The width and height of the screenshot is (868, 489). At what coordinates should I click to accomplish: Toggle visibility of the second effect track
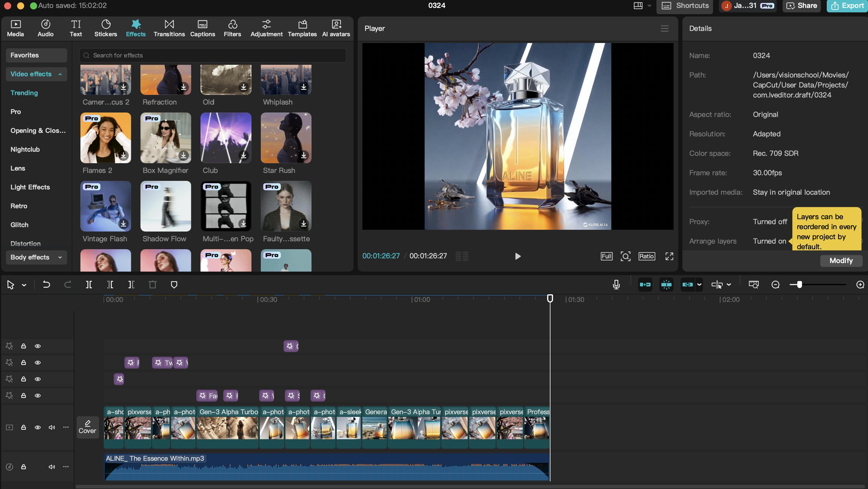(x=38, y=362)
